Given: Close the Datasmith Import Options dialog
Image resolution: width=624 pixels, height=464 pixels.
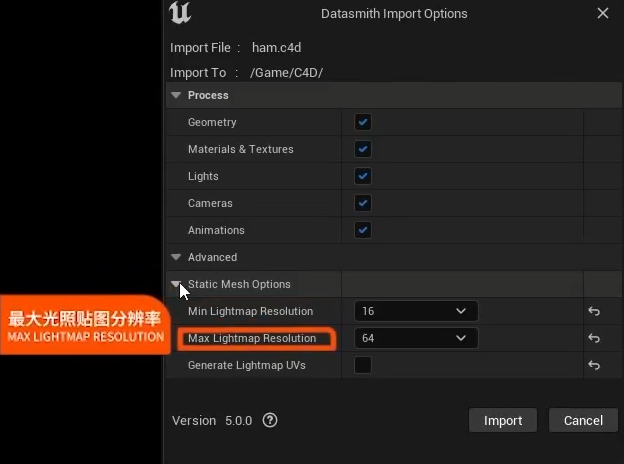Looking at the screenshot, I should 603,13.
